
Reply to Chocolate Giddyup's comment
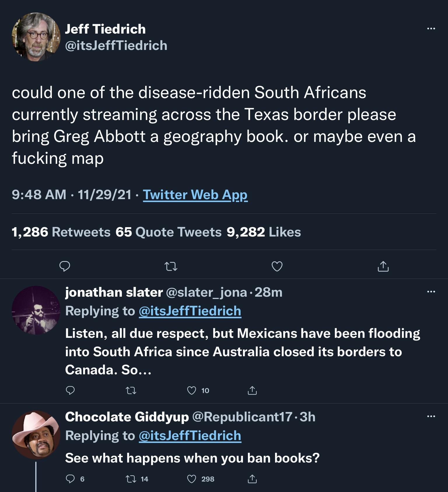pyautogui.click(x=70, y=479)
